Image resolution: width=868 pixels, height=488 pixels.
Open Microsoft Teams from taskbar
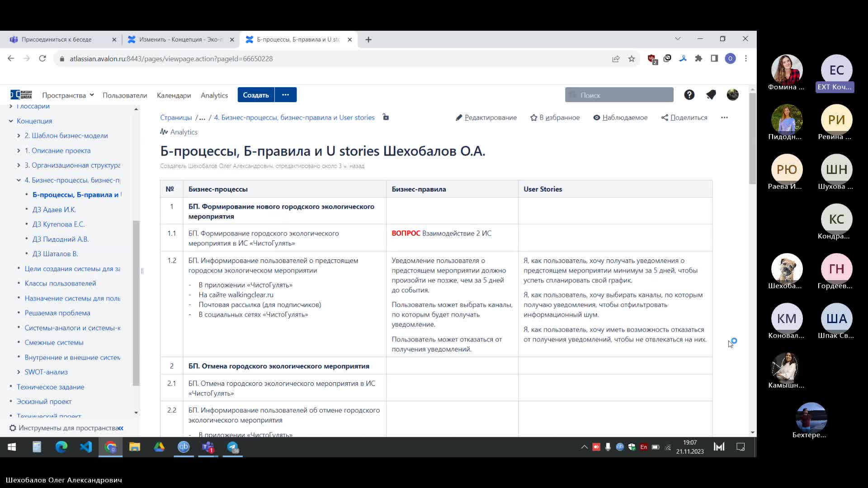pos(208,447)
